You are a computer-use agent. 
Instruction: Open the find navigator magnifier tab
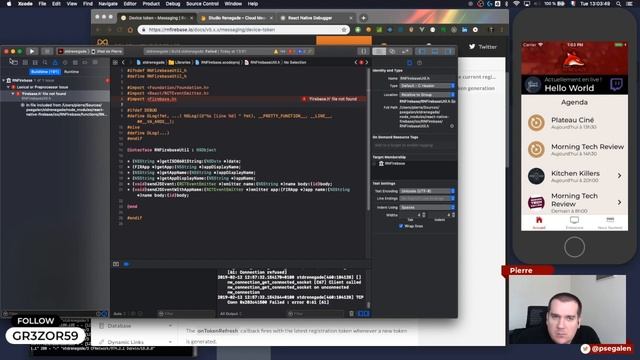pos(45,62)
